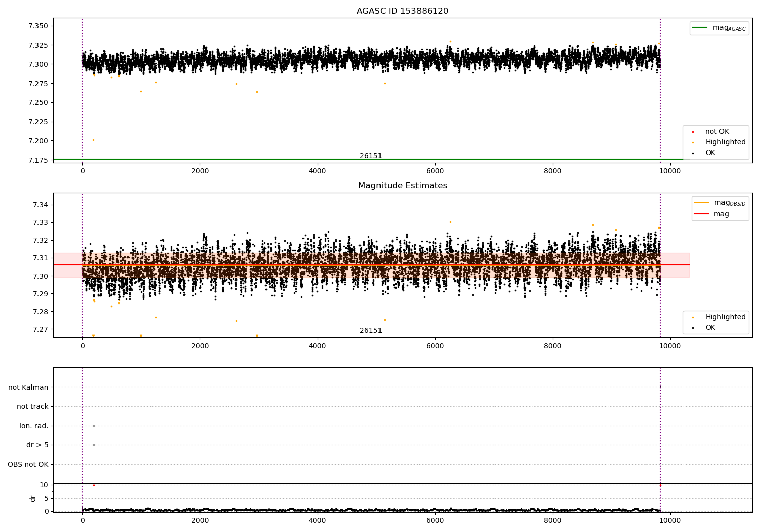This screenshot has width=760, height=532.
Task: Click the 'AGASC ID 153886120' plot title
Action: (x=402, y=11)
